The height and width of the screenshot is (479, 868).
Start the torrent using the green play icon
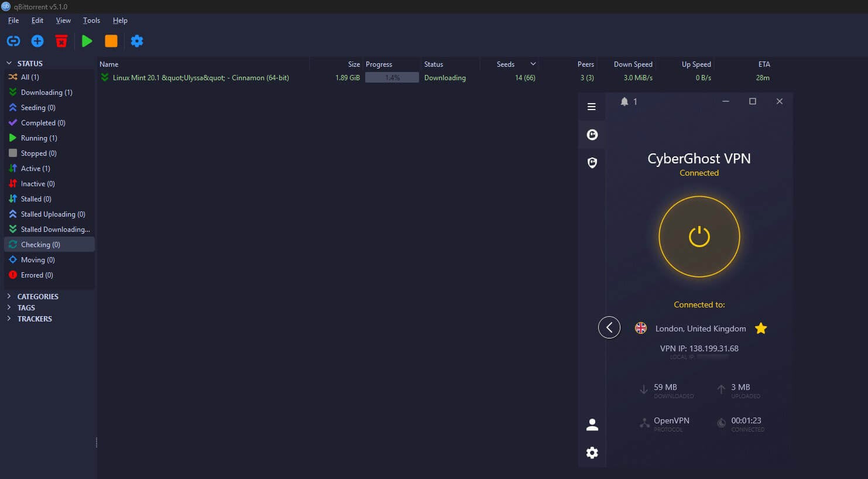(x=87, y=41)
